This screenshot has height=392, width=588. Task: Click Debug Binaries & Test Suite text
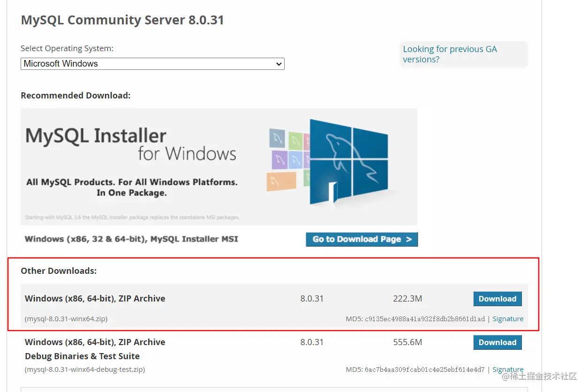[x=83, y=356]
